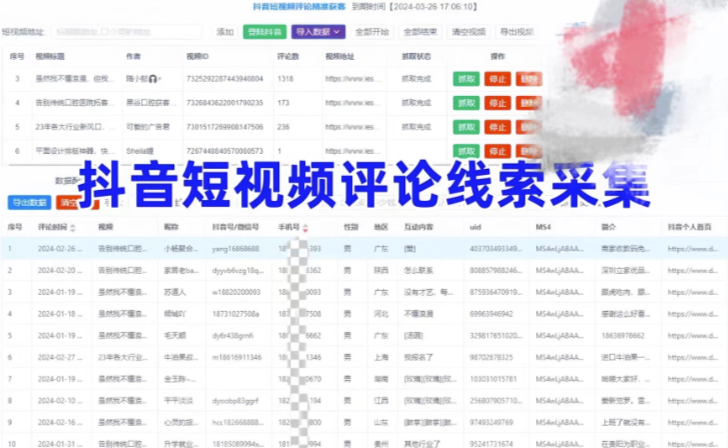
Task: Select video ID 7325292287443946804
Action: coord(225,79)
